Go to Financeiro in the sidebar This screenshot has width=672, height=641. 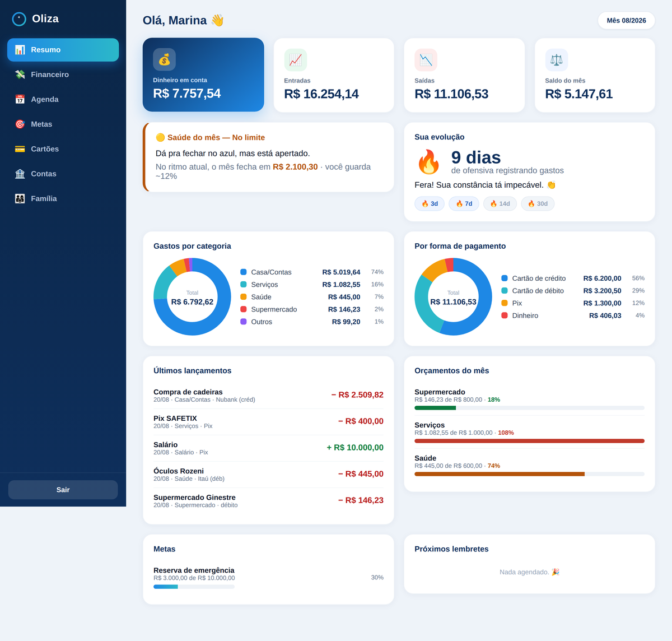(63, 75)
